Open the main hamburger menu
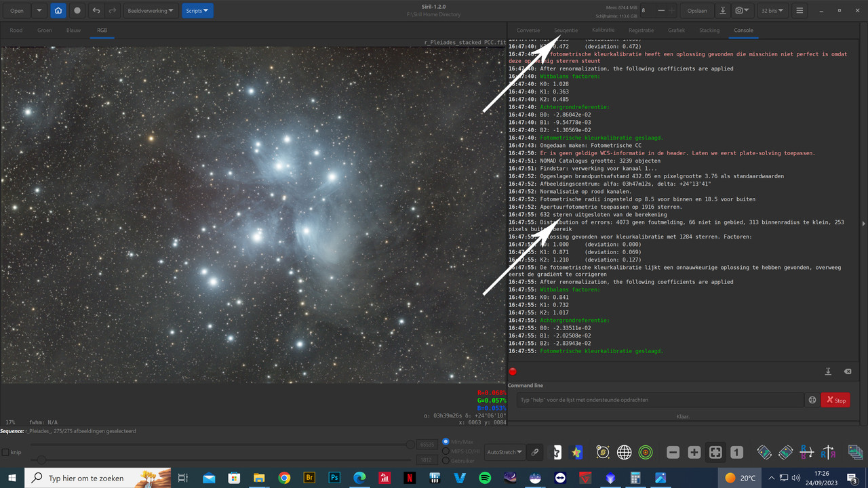Image resolution: width=868 pixels, height=488 pixels. coord(800,11)
